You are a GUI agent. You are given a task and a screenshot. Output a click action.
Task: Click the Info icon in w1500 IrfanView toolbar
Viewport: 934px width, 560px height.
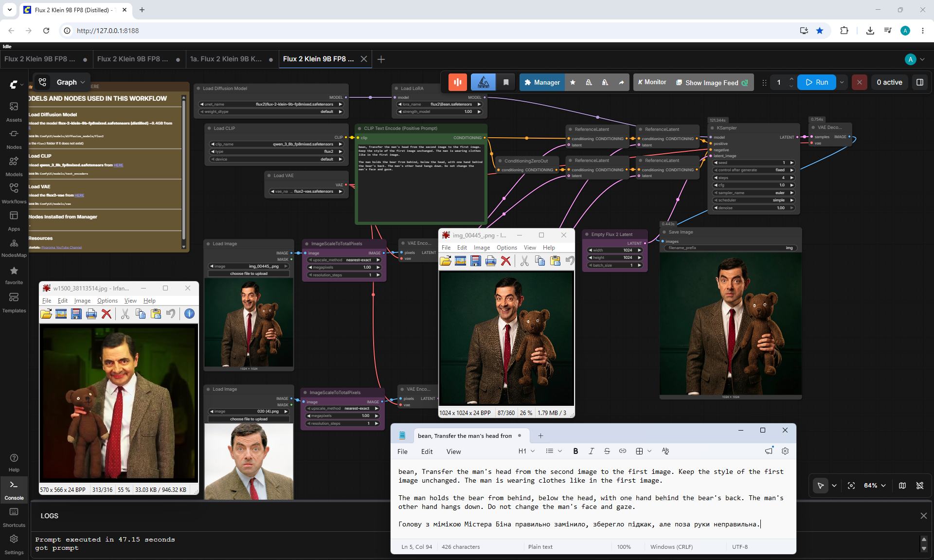coord(189,314)
